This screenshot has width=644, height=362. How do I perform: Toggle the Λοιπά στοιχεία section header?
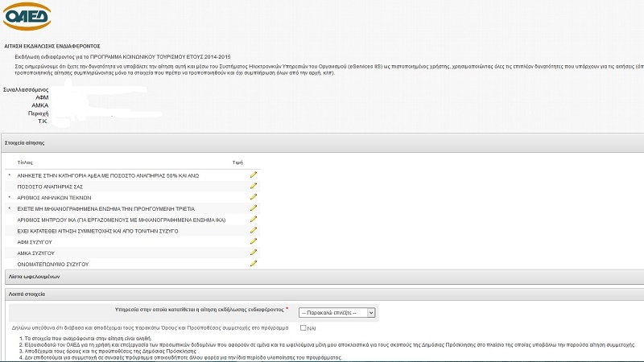(x=26, y=294)
